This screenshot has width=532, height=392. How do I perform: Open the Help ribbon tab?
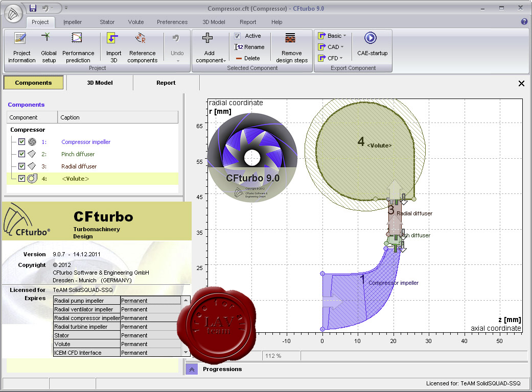(x=276, y=22)
